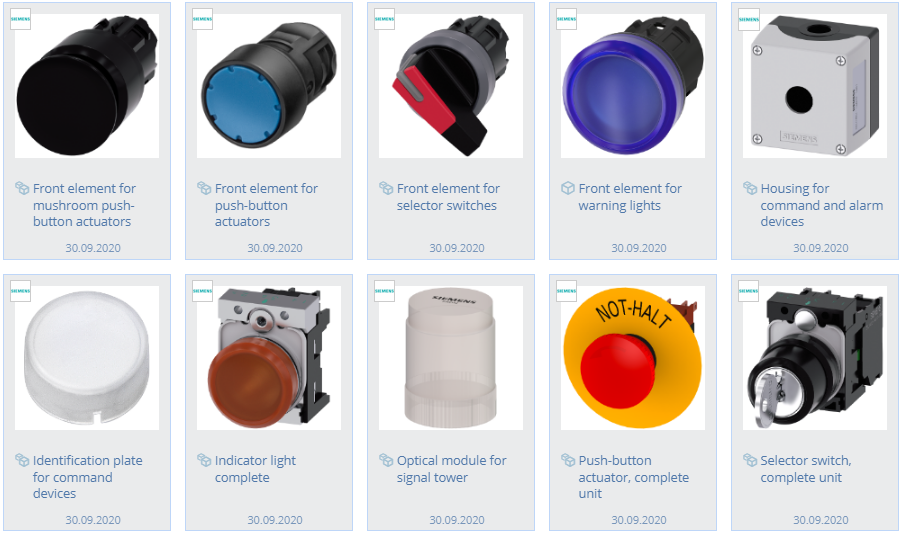The image size is (900, 535).
Task: Open the Front element for push-button actuators link
Action: (x=266, y=205)
